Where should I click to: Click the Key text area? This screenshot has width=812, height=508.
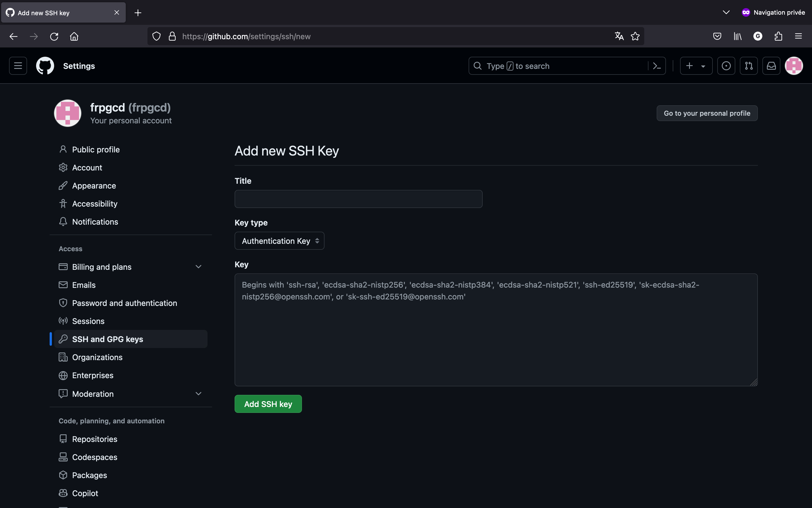pyautogui.click(x=496, y=330)
